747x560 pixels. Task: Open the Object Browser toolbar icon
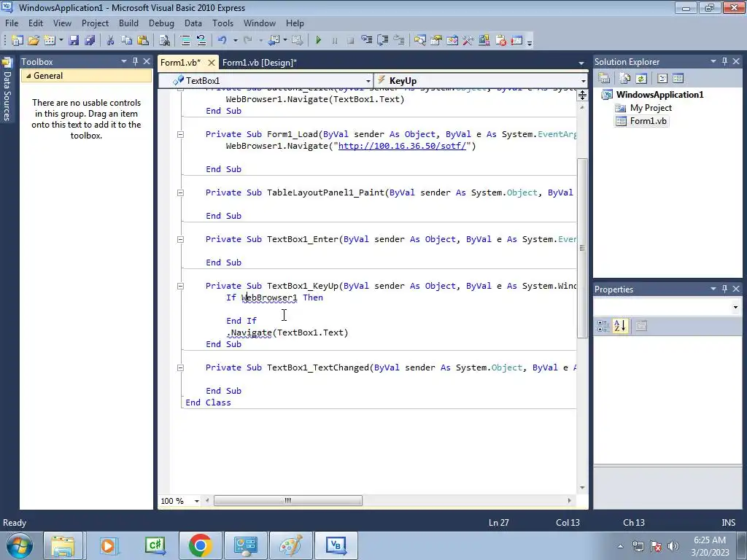[452, 41]
